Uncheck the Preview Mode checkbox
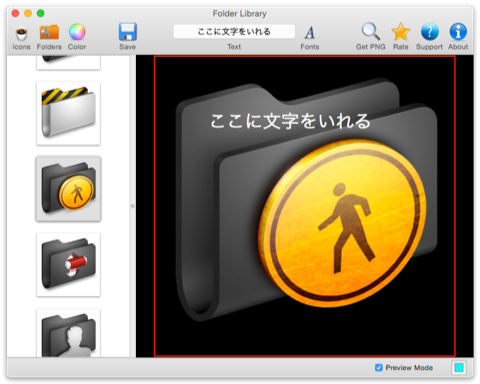This screenshot has width=480, height=384. tap(379, 367)
